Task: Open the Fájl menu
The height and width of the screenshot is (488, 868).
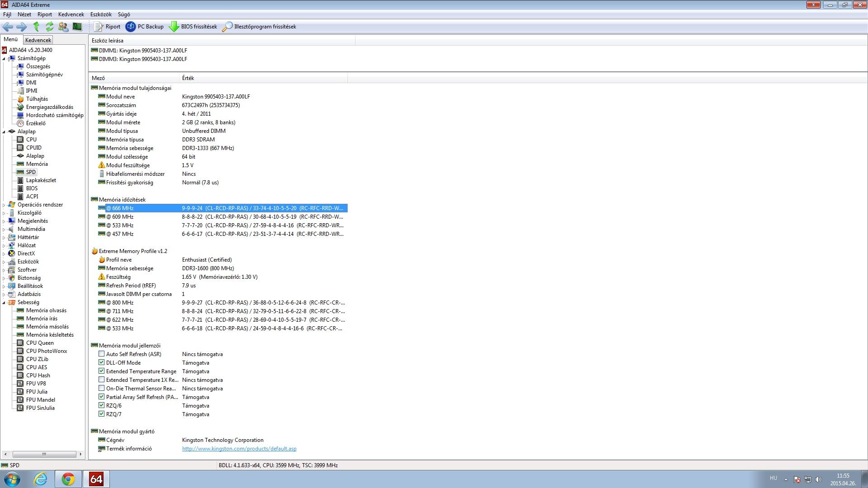Action: 7,14
